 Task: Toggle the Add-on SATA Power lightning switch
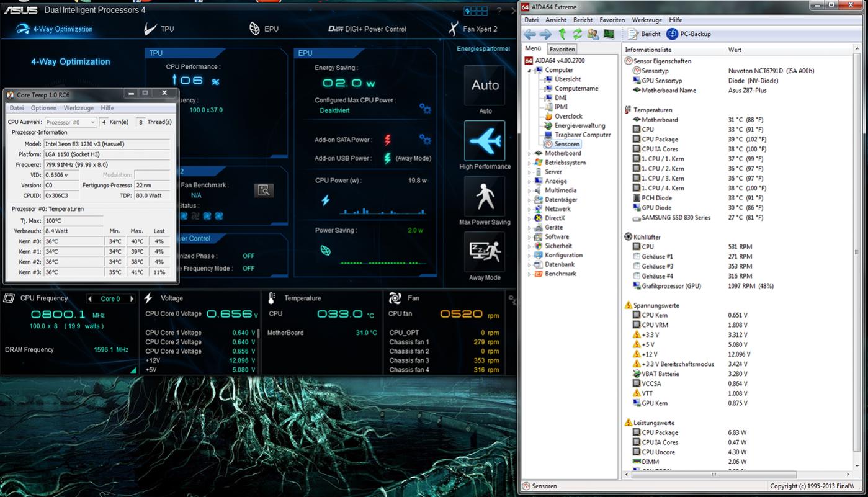pos(388,140)
